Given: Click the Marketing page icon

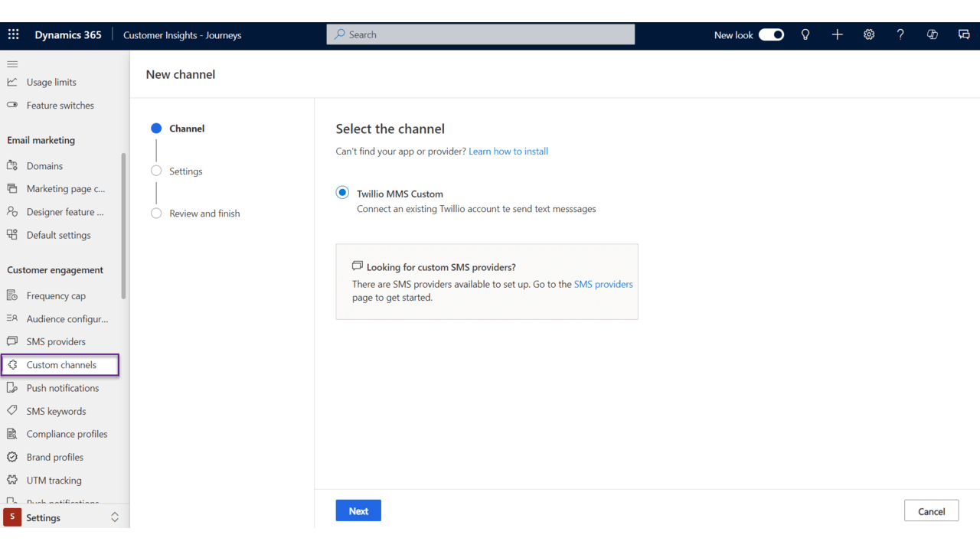Looking at the screenshot, I should pos(12,188).
